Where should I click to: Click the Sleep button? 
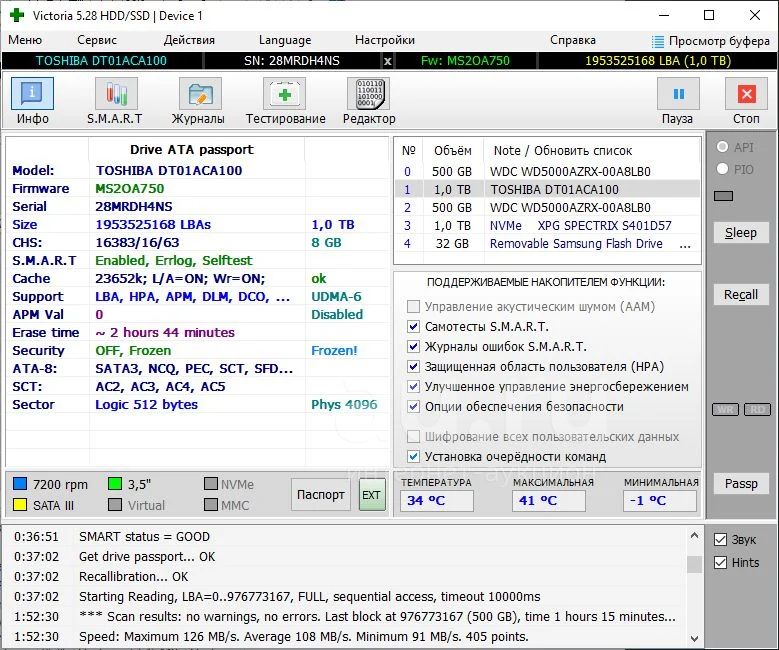click(x=741, y=233)
